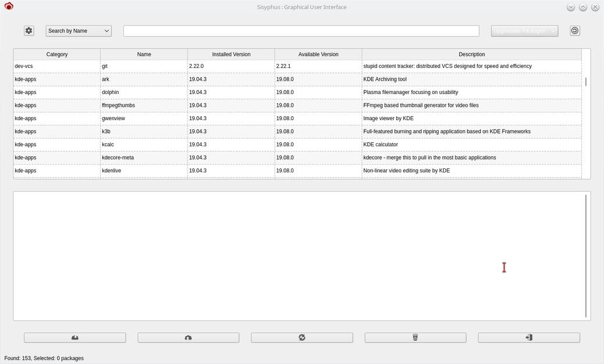The height and width of the screenshot is (364, 604).
Task: Click installed version 19.04.3 in kcalc row
Action: (197, 145)
